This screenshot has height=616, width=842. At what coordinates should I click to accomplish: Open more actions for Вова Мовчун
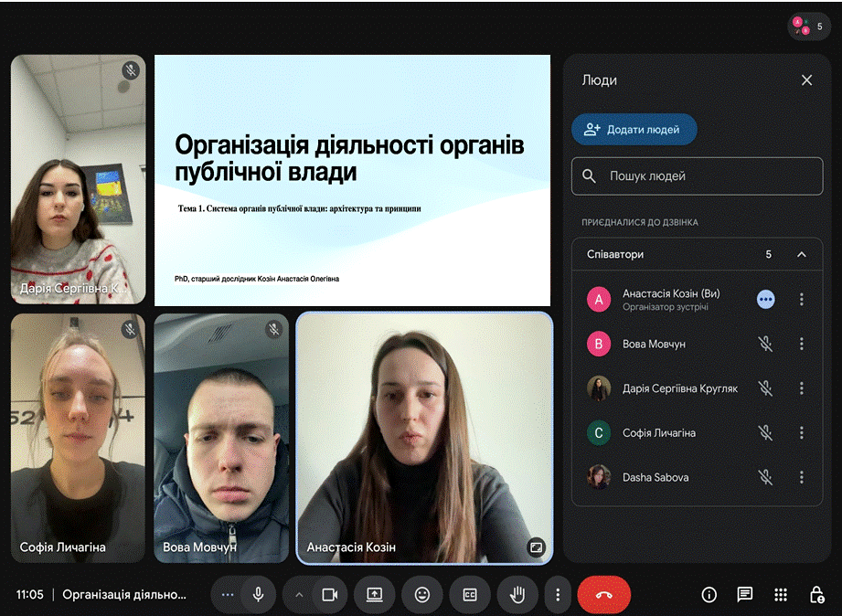[x=801, y=344]
